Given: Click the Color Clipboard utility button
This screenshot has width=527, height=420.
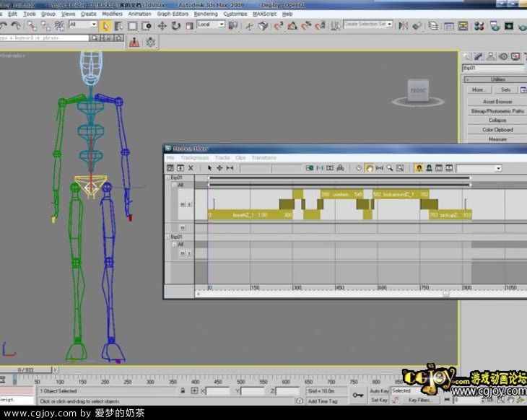Looking at the screenshot, I should 497,130.
